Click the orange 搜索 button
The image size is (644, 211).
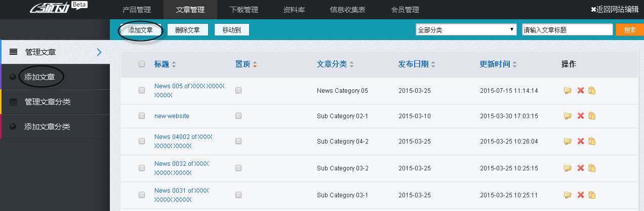click(630, 30)
